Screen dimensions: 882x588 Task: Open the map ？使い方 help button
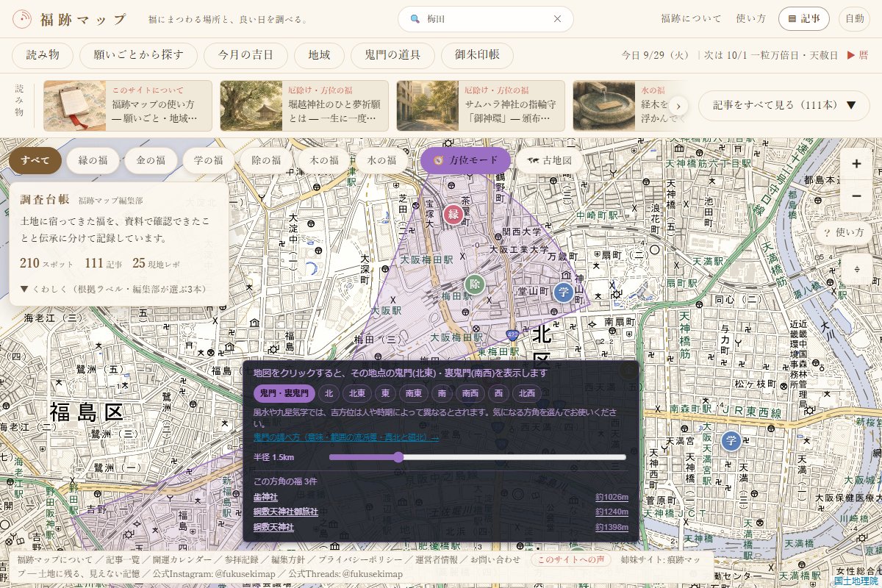click(844, 233)
